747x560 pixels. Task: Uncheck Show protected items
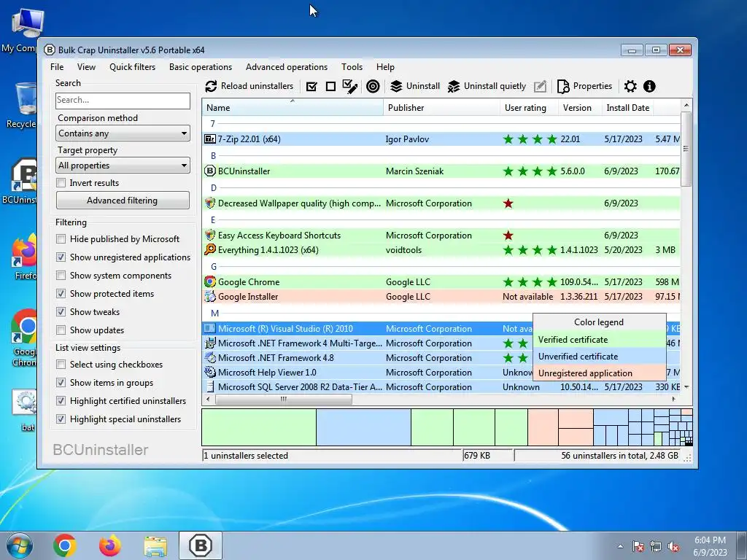(x=61, y=294)
